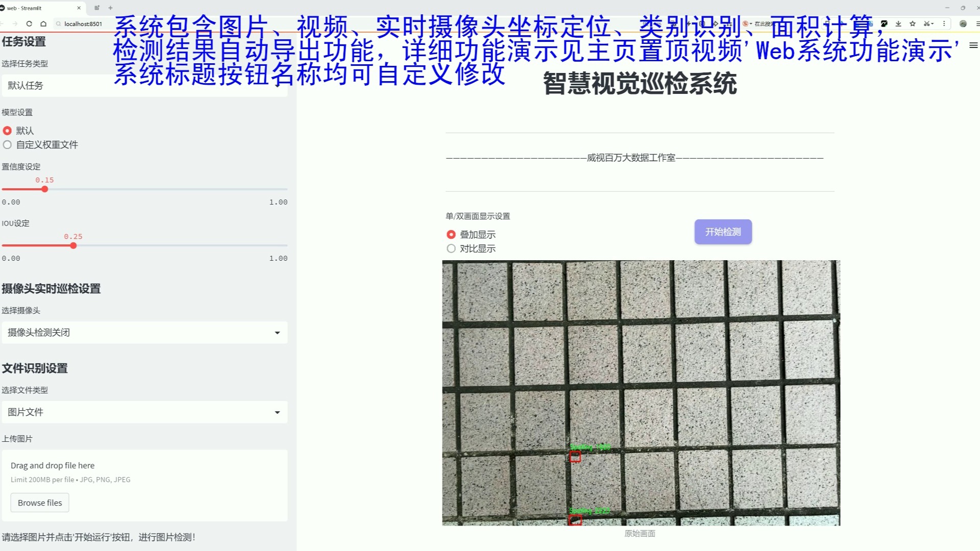Expand 选择任务类型 dropdown
The width and height of the screenshot is (980, 551).
coord(144,85)
